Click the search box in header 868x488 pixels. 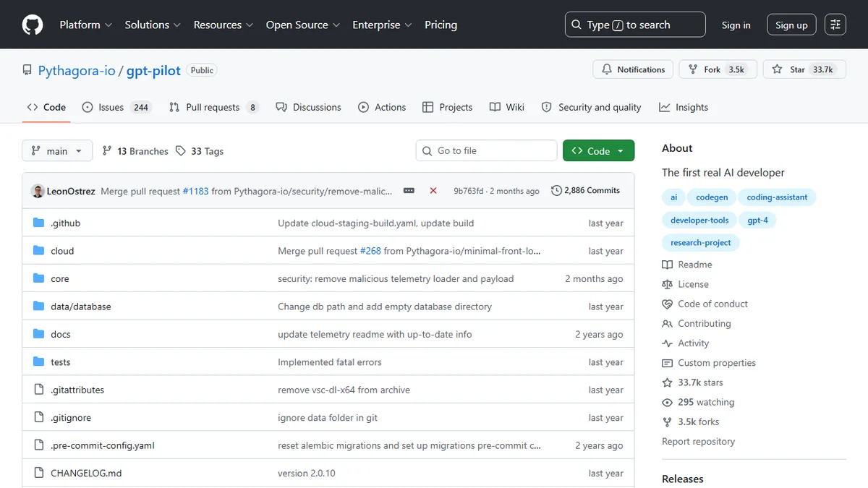(x=635, y=25)
